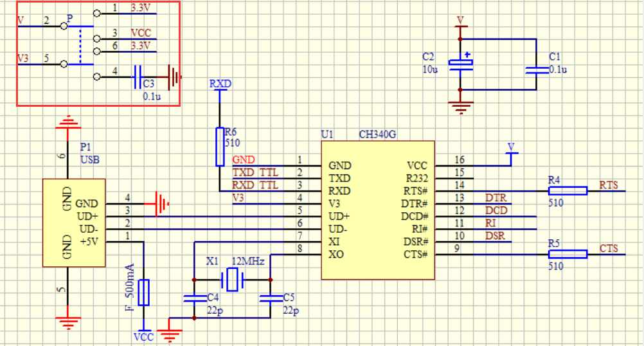Select capacitor C1 symbol

click(537, 70)
